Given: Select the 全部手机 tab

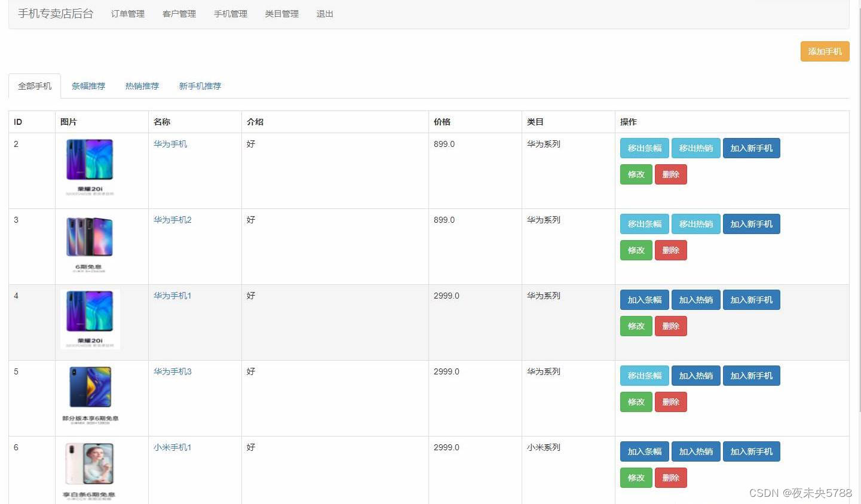Looking at the screenshot, I should (x=35, y=86).
